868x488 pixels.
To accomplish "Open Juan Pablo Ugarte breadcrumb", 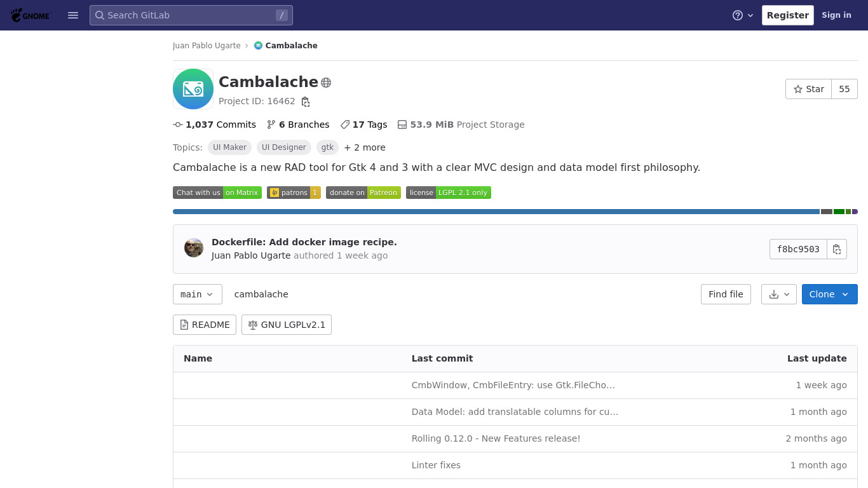I will point(207,46).
